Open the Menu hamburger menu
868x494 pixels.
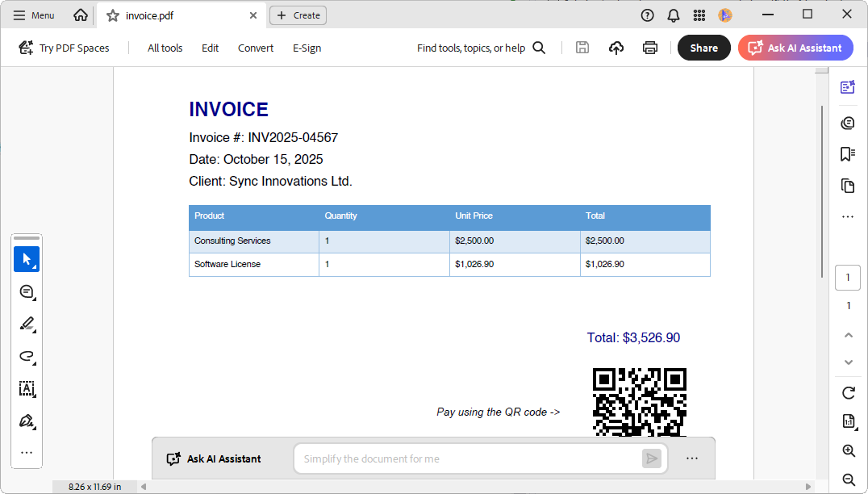pos(34,15)
